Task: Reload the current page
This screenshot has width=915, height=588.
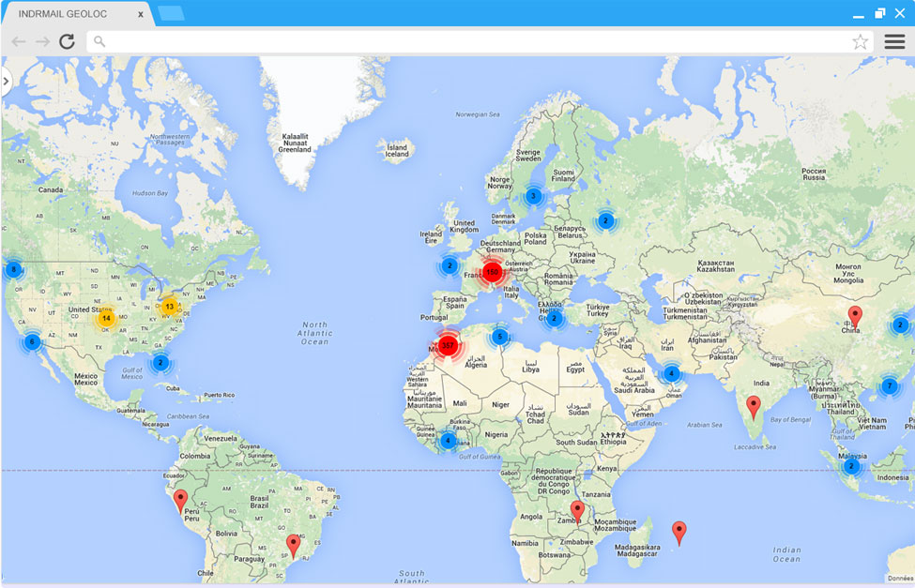Action: click(68, 41)
